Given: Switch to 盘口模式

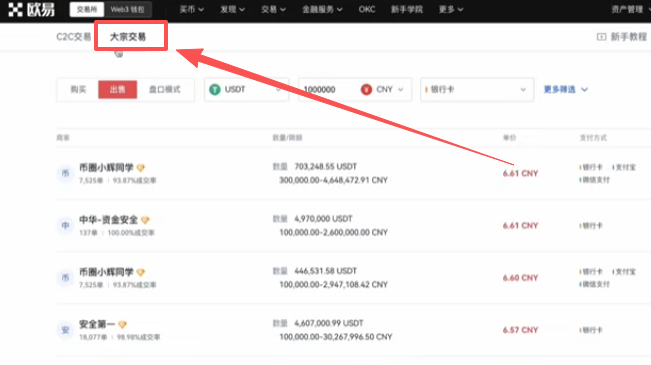Looking at the screenshot, I should click(164, 89).
